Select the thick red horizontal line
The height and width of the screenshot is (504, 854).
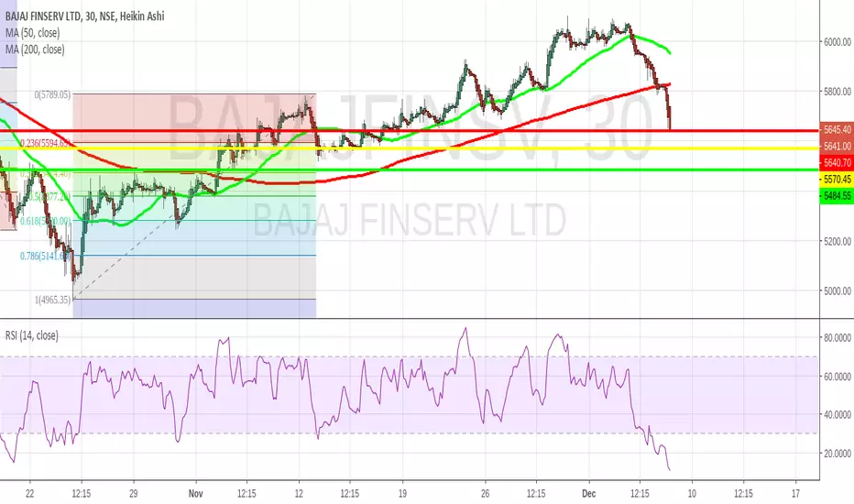coord(410,131)
